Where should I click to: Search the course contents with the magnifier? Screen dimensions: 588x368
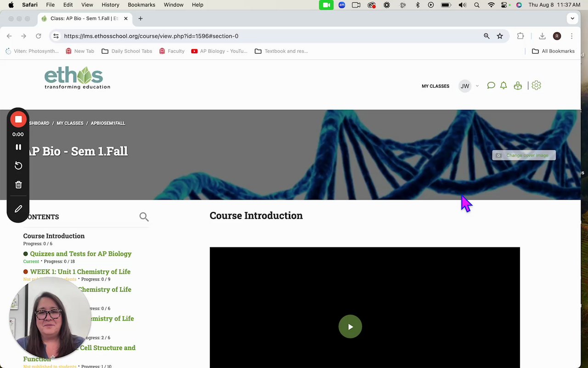pos(144,217)
